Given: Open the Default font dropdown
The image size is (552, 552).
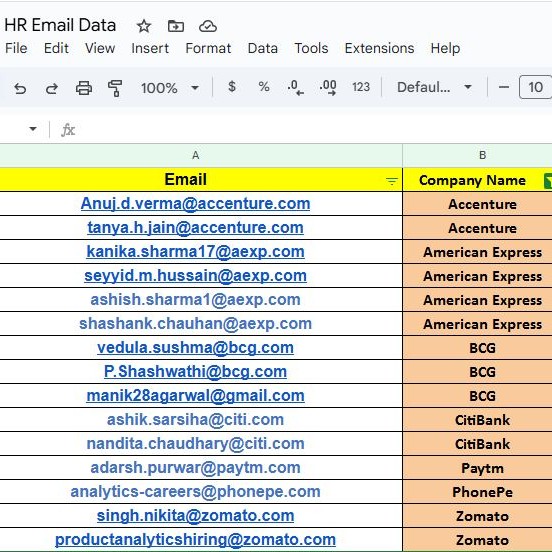Looking at the screenshot, I should (434, 87).
